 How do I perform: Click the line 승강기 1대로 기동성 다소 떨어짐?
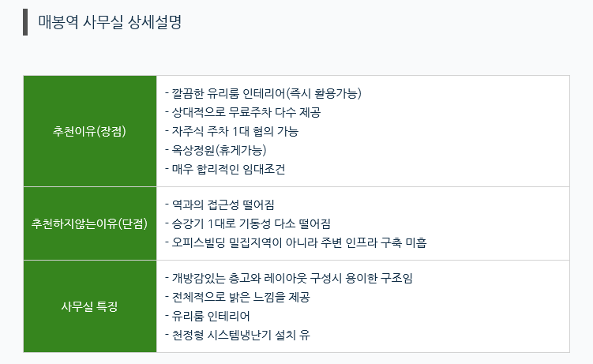click(x=248, y=223)
